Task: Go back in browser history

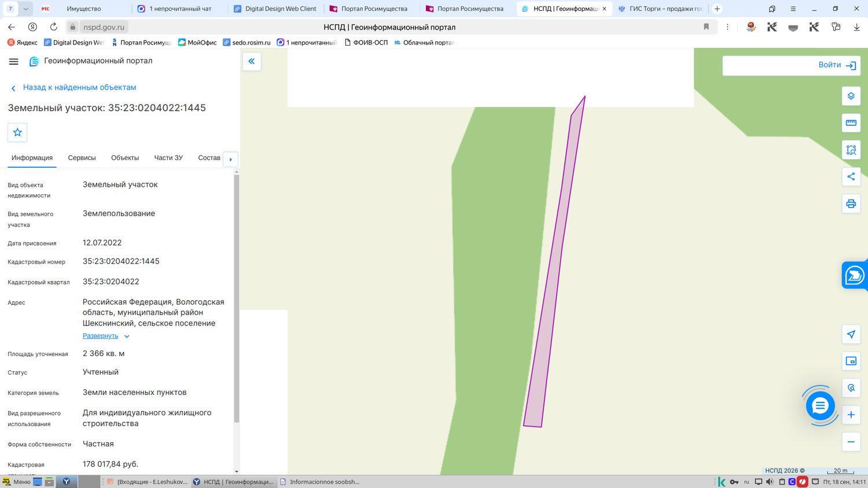Action: [x=12, y=27]
